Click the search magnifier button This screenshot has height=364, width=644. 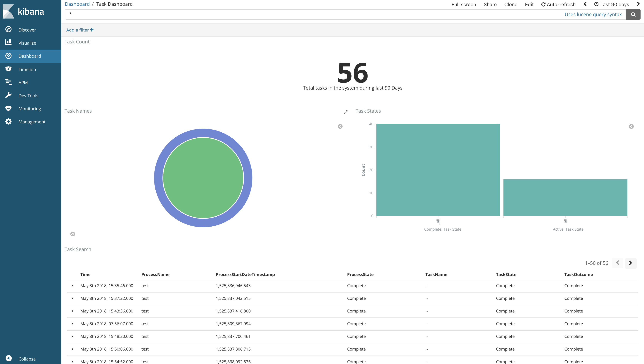click(633, 15)
